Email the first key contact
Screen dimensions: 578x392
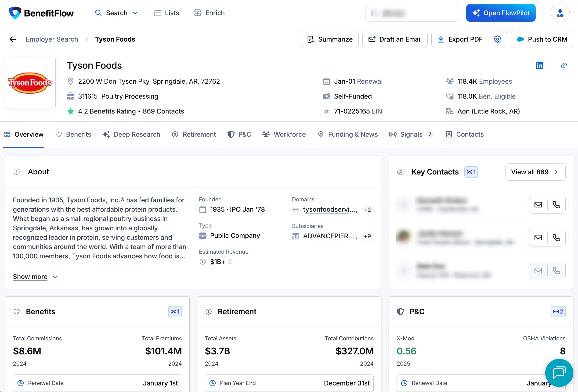pyautogui.click(x=538, y=205)
